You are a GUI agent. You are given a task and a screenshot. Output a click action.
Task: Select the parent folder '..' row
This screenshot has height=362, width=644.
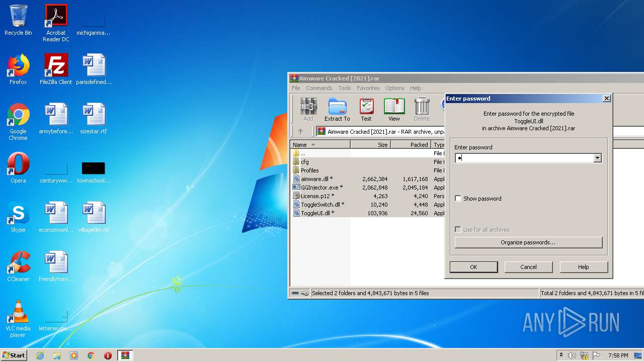[x=367, y=153]
